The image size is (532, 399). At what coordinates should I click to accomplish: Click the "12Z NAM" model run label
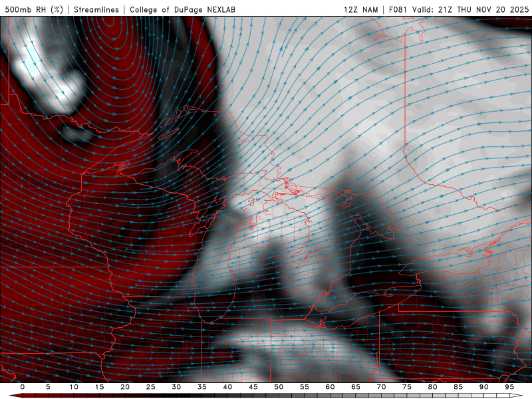361,9
